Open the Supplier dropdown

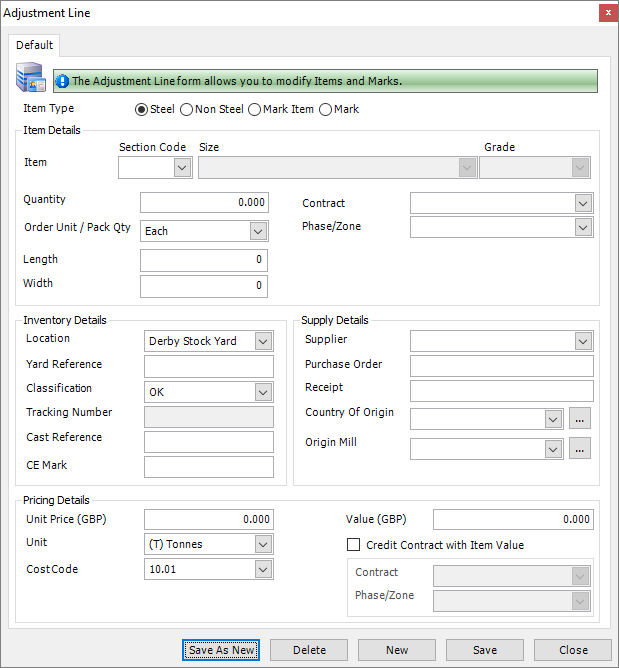583,341
